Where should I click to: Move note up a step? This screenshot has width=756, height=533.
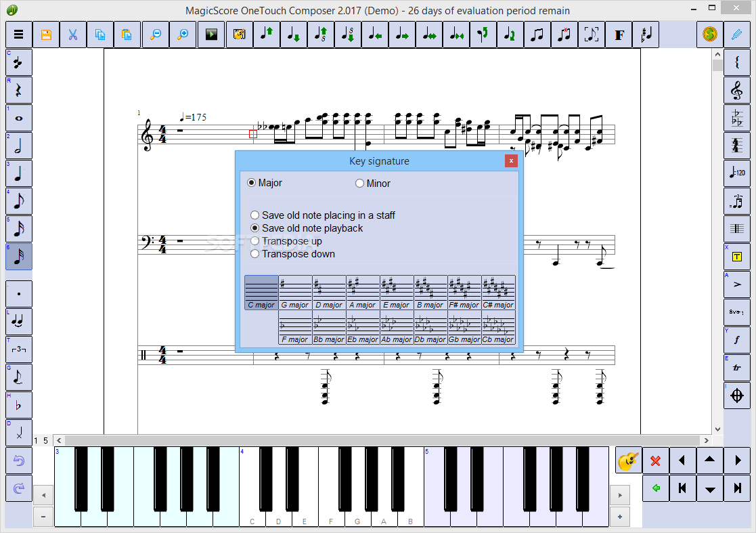click(266, 35)
